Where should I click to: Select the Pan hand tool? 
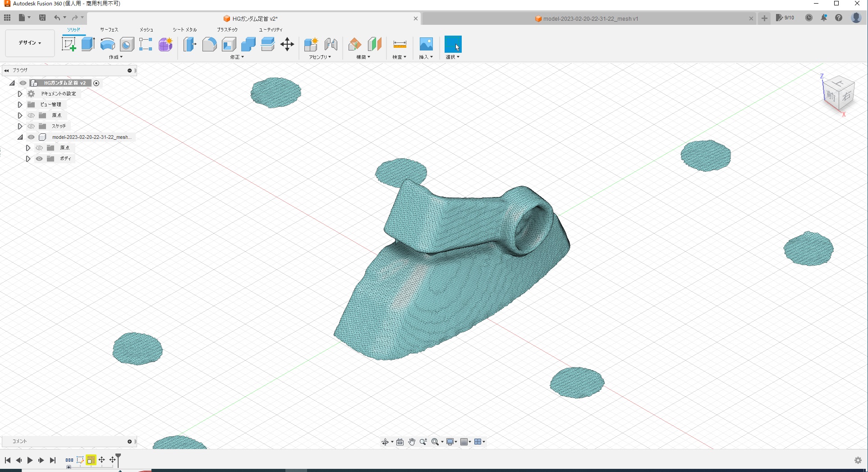(412, 442)
